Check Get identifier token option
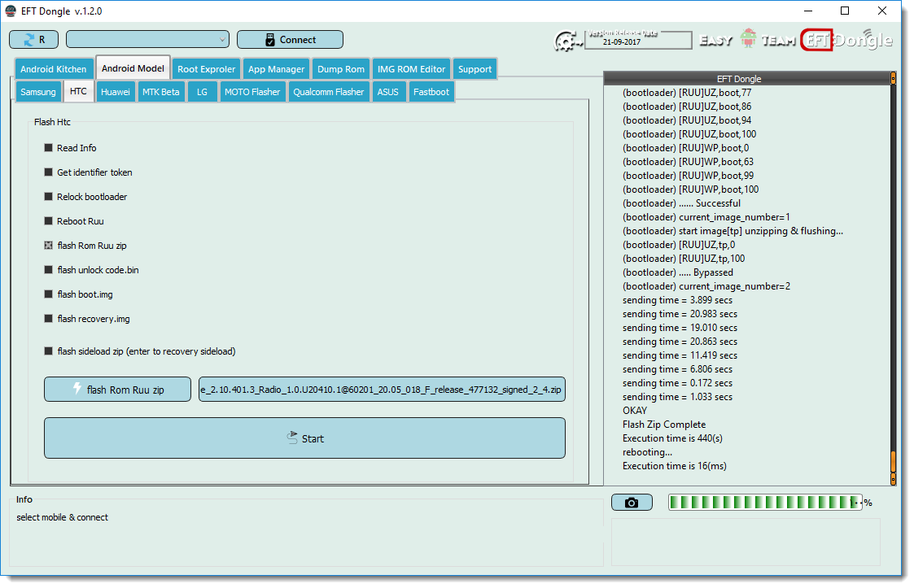Image resolution: width=914 pixels, height=588 pixels. (48, 172)
